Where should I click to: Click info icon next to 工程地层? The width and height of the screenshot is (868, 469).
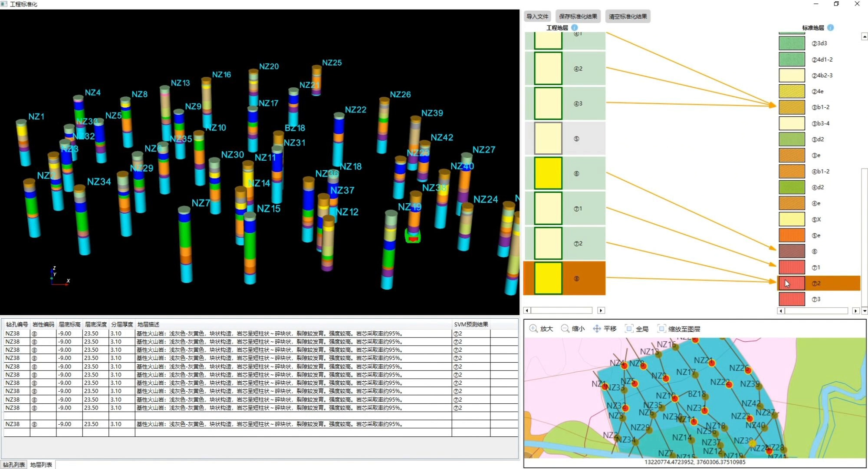point(575,27)
